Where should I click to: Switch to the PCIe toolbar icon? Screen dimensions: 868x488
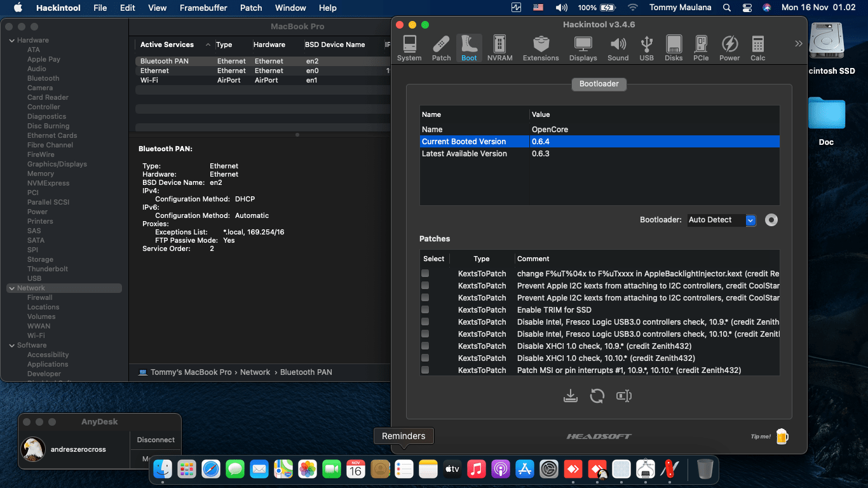[701, 48]
